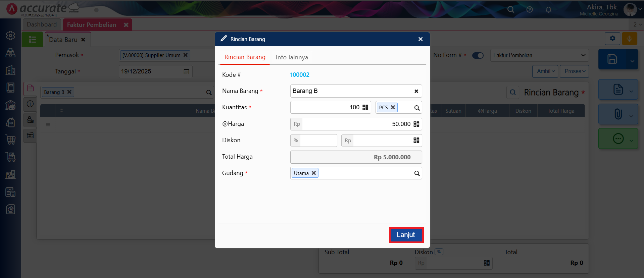Search Gudang with the magnifier icon
The image size is (644, 278).
[417, 173]
